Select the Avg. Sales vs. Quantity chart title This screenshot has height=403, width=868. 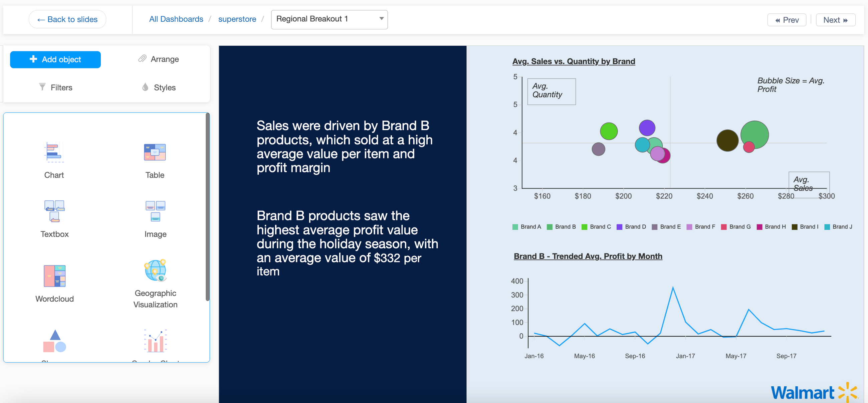574,61
